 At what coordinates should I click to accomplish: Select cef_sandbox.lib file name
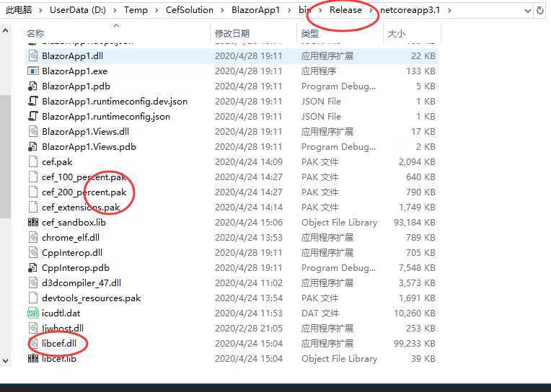click(x=74, y=223)
